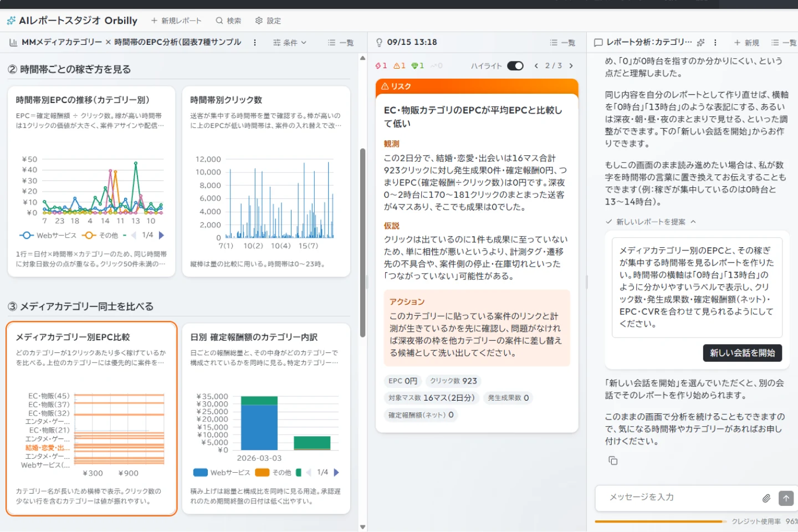Open the 一覧 list in chat panel
The height and width of the screenshot is (532, 798).
(x=784, y=42)
